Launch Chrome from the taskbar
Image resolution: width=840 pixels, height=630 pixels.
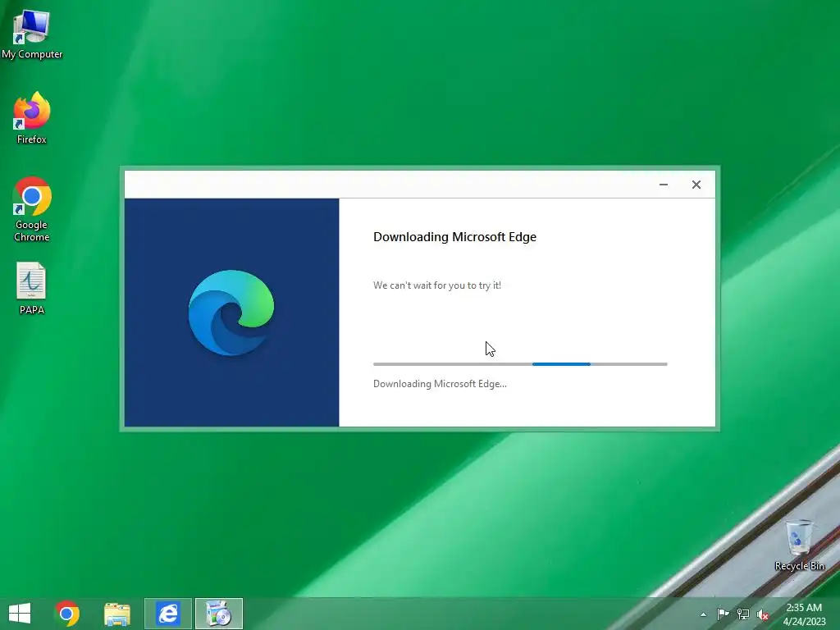67,614
